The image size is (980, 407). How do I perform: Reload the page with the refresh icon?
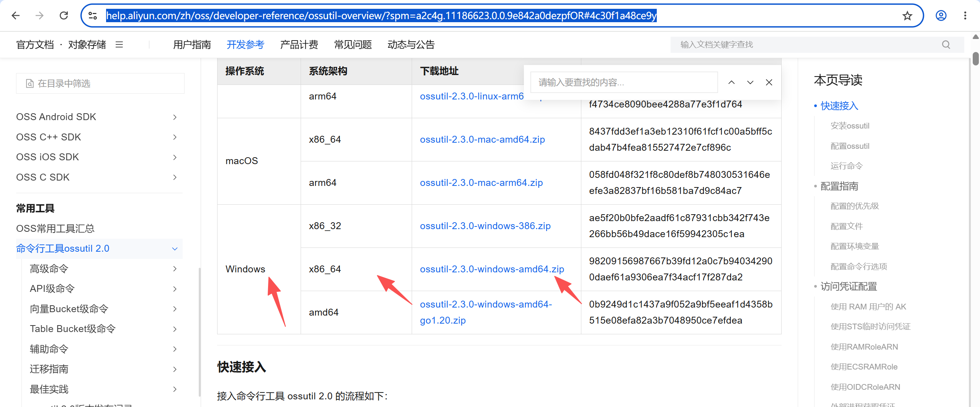coord(64,16)
